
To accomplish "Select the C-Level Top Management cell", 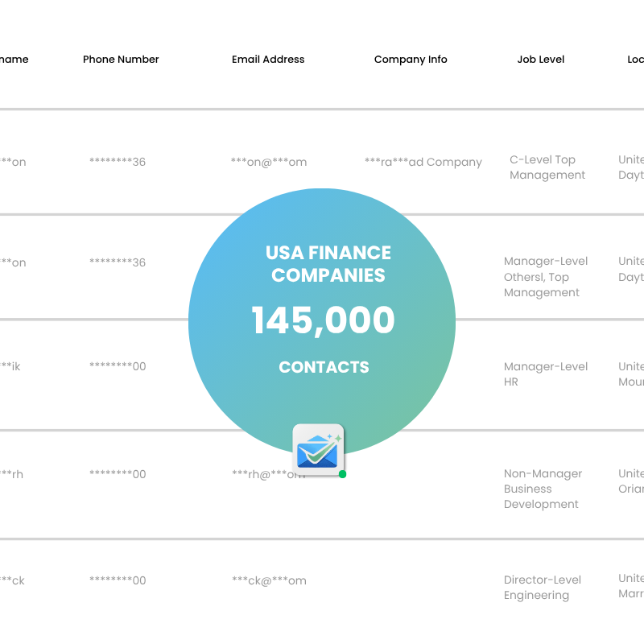I will pyautogui.click(x=547, y=167).
